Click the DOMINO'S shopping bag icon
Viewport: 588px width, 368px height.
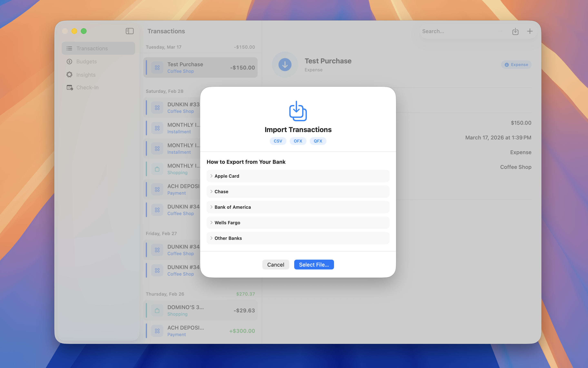coord(157,311)
